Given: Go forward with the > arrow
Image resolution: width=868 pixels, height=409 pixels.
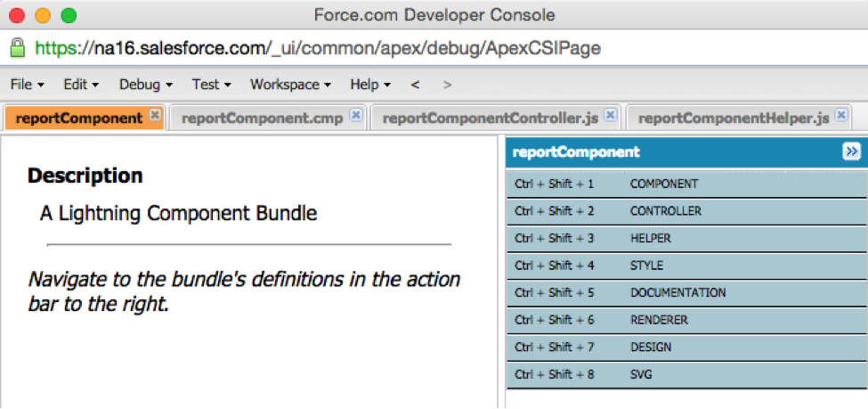Looking at the screenshot, I should [447, 85].
